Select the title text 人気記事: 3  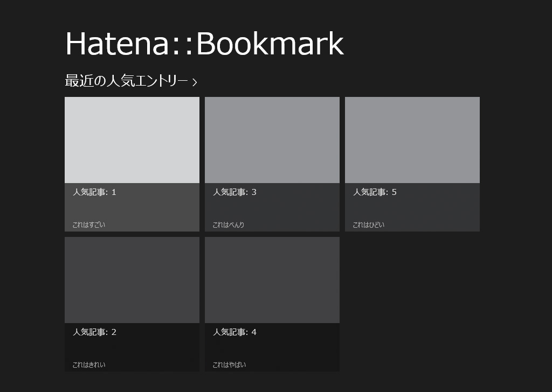[x=234, y=192]
